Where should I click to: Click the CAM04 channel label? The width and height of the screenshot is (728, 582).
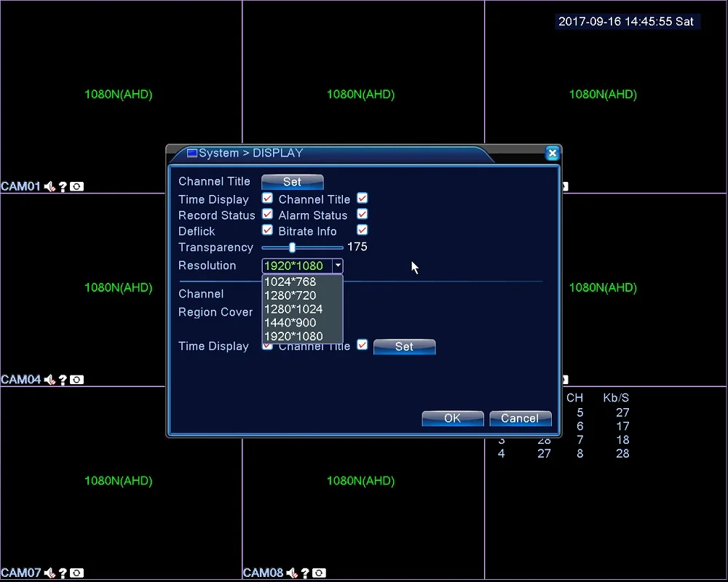[21, 380]
